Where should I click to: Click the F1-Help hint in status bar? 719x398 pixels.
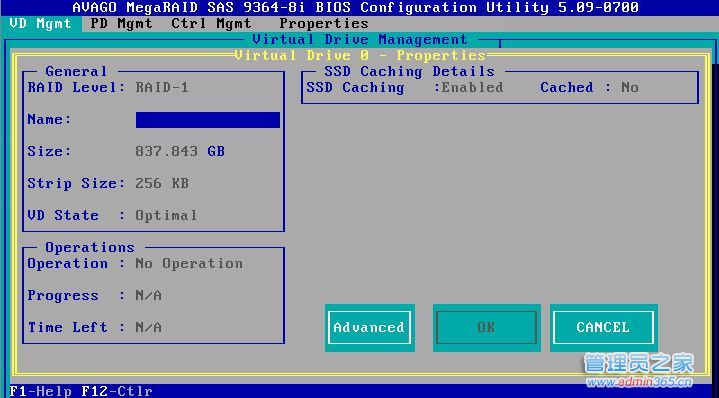click(40, 391)
